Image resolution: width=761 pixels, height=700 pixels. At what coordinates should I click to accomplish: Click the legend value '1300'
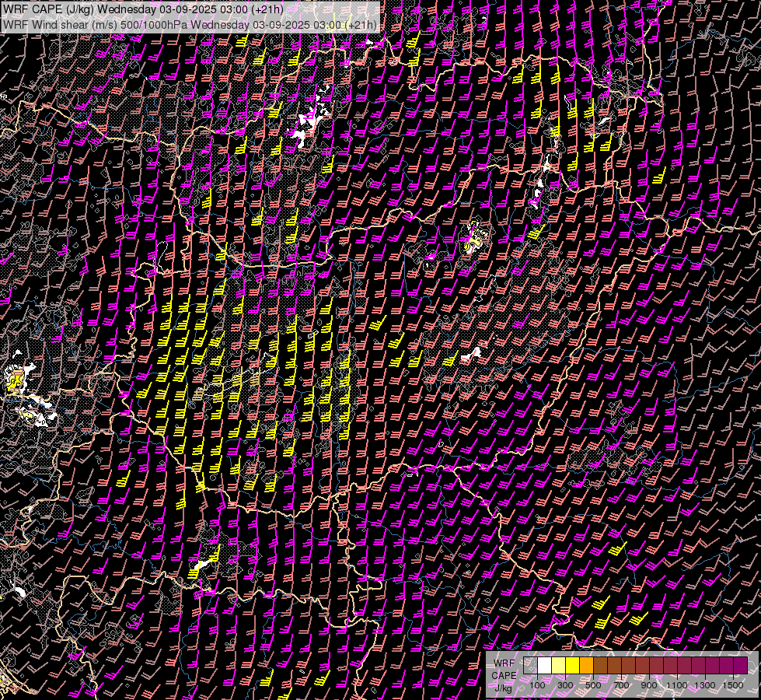(x=705, y=685)
